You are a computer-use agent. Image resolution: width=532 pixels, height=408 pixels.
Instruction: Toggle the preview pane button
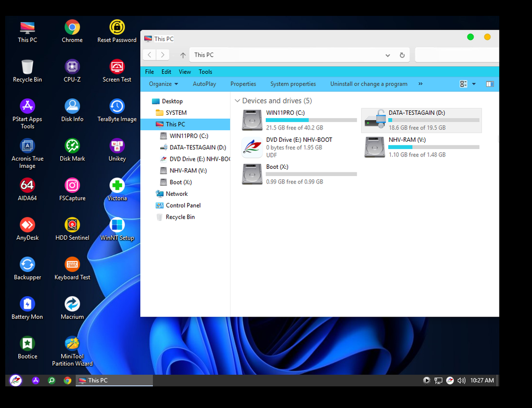coord(490,84)
